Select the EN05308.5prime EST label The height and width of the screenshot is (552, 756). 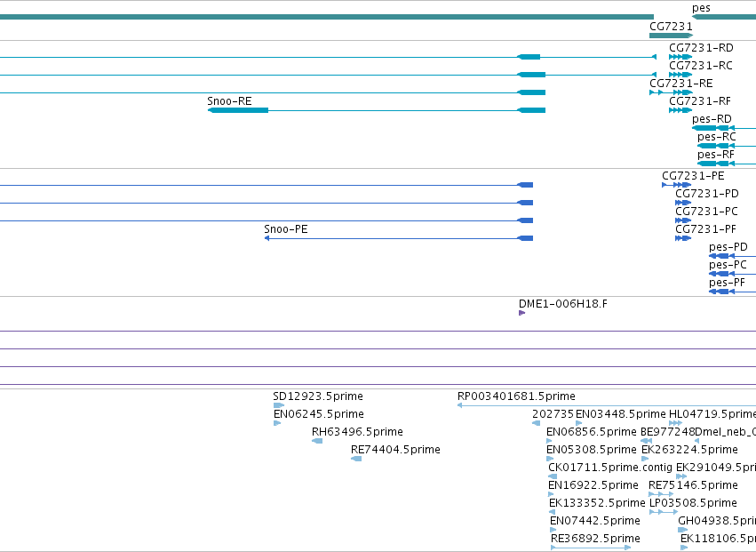[592, 450]
